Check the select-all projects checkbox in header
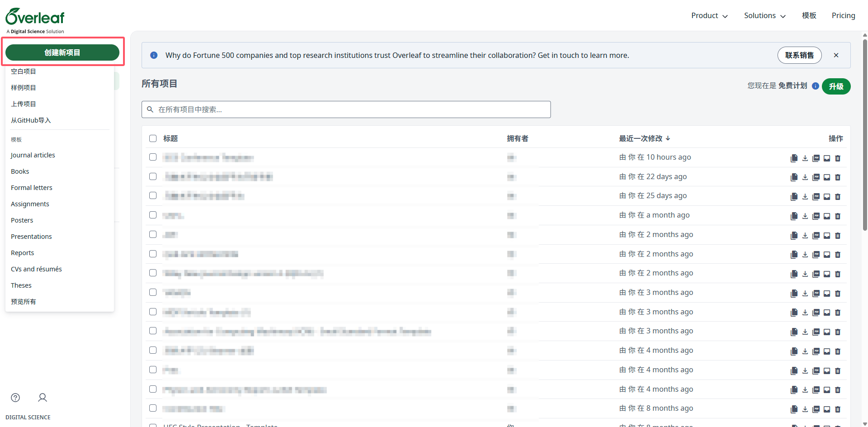Viewport: 868px width, 427px height. [x=153, y=138]
